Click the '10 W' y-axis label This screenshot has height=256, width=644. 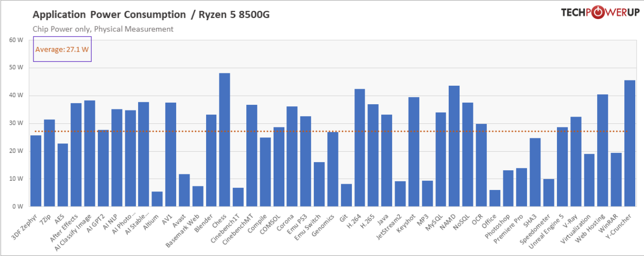tap(16, 179)
